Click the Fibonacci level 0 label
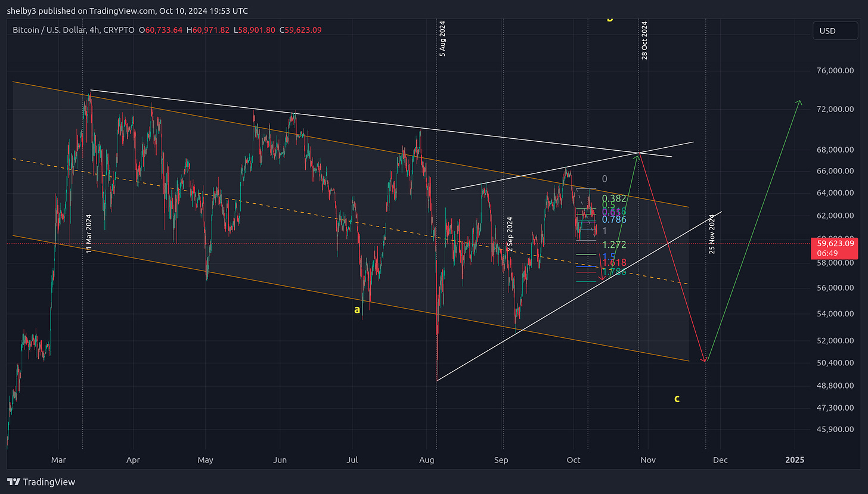This screenshot has height=494, width=868. (x=604, y=179)
